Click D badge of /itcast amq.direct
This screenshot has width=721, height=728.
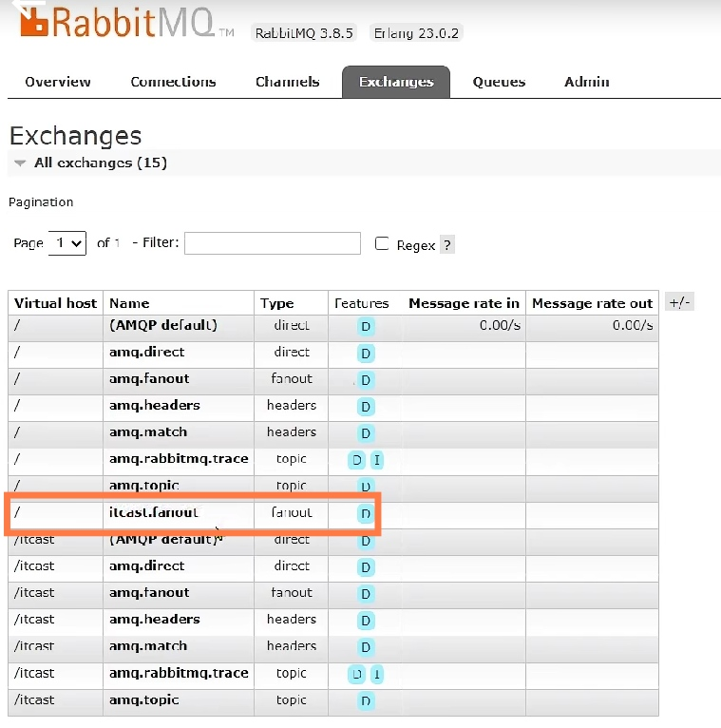click(x=366, y=567)
